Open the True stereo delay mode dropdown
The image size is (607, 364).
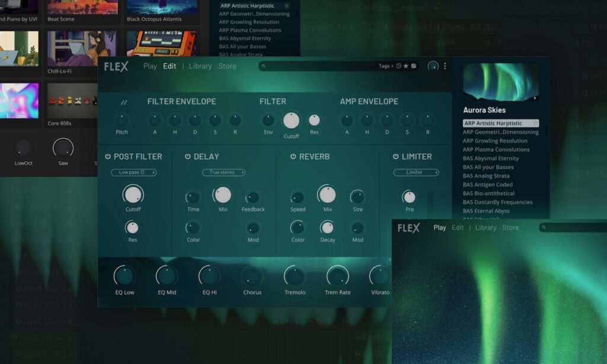(x=223, y=173)
